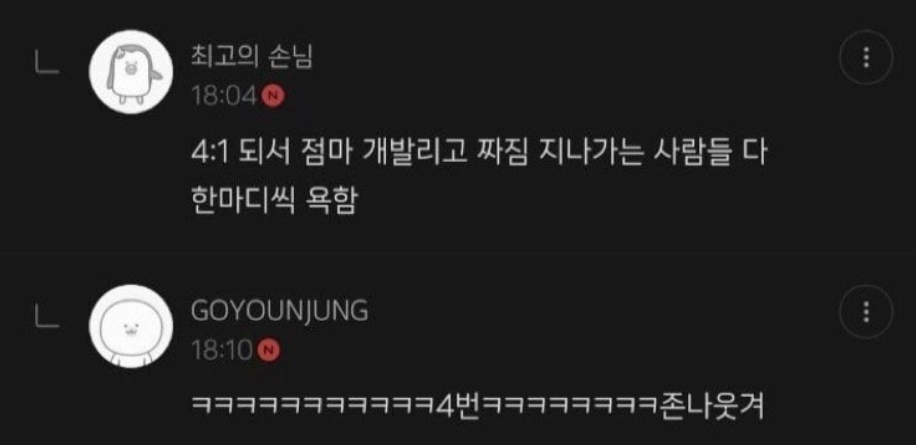Screen dimensions: 916x445
Task: Click the new badge beside 18:04
Action: point(273,96)
